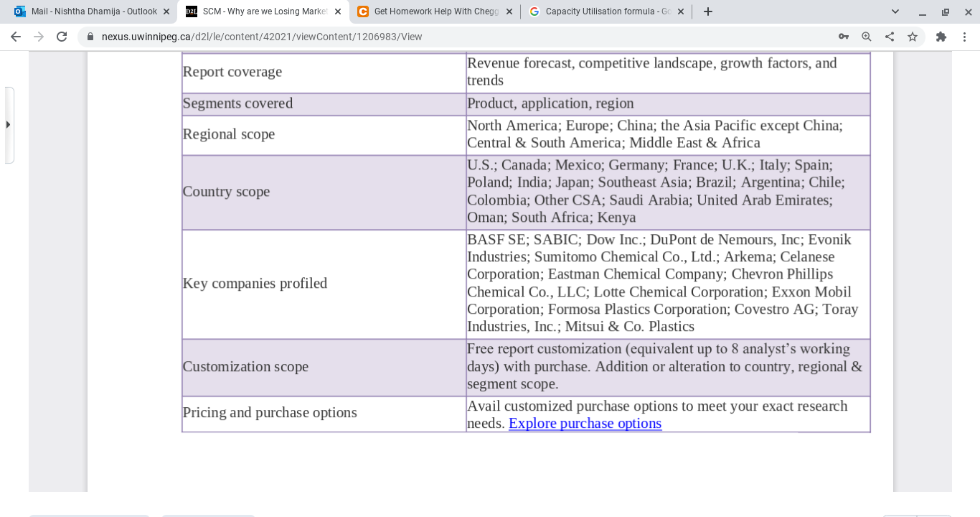Select the Pricing and purchase options label

(270, 413)
